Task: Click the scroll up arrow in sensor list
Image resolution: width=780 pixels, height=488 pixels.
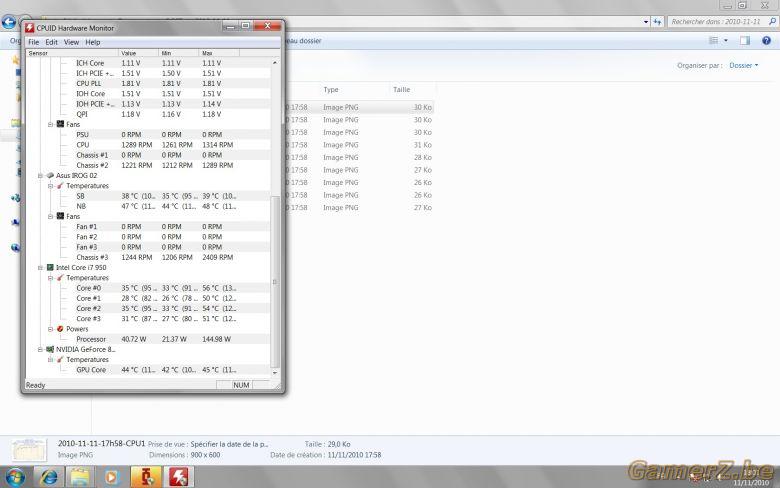Action: point(275,63)
